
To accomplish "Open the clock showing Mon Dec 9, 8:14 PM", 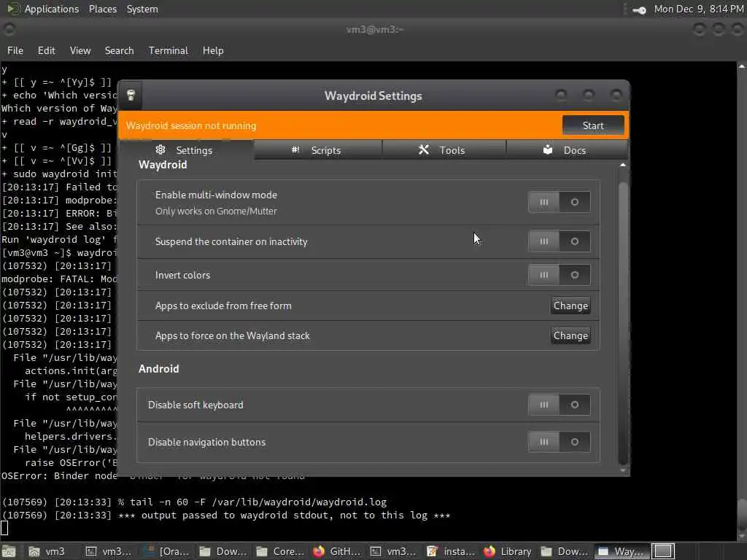I will [698, 9].
